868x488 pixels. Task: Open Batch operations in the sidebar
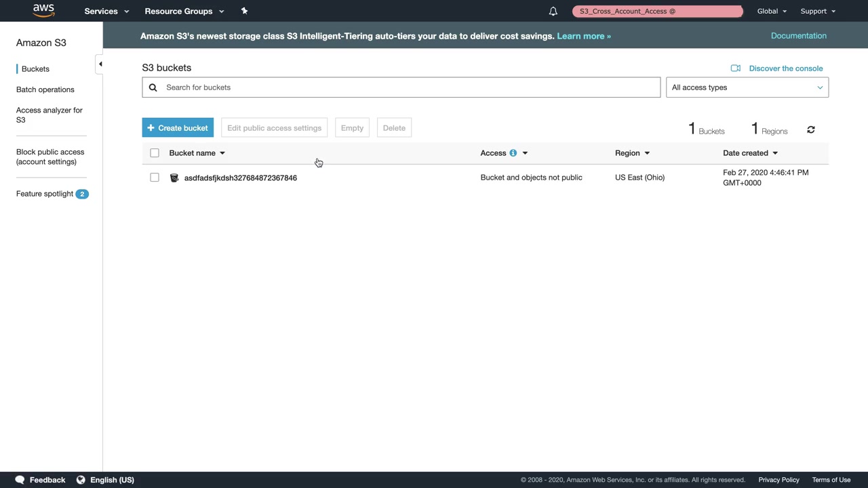coord(45,89)
